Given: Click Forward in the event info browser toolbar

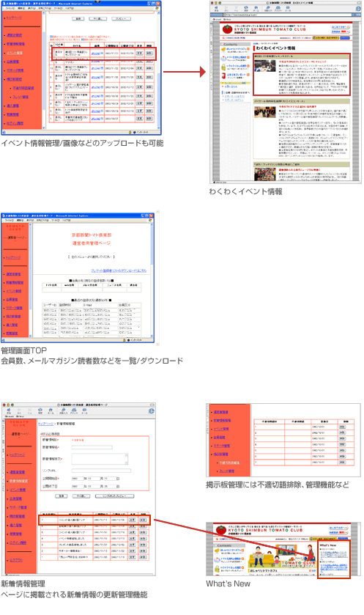Looking at the screenshot, I should pos(226,8).
